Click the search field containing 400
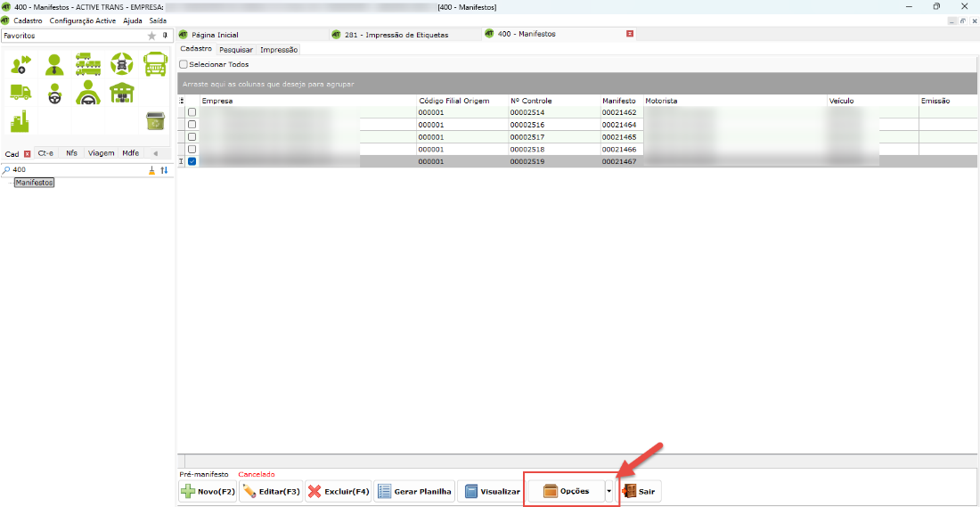 coord(79,169)
